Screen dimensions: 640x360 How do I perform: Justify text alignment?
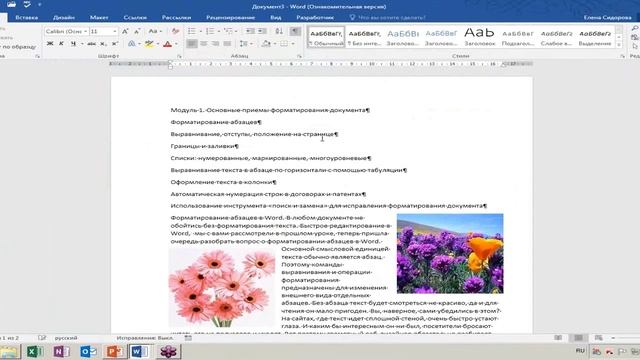(x=227, y=44)
